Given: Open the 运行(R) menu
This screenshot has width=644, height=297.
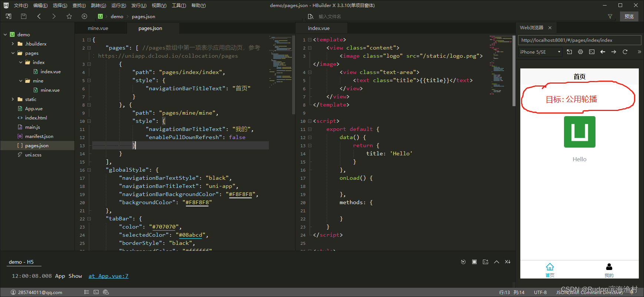Looking at the screenshot, I should pyautogui.click(x=119, y=5).
